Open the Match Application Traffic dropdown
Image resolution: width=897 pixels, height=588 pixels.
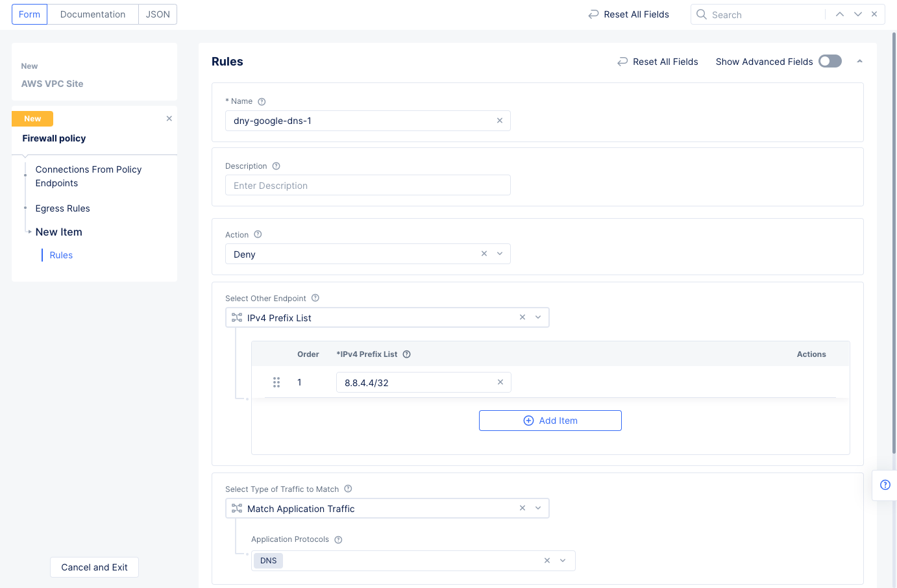[538, 508]
